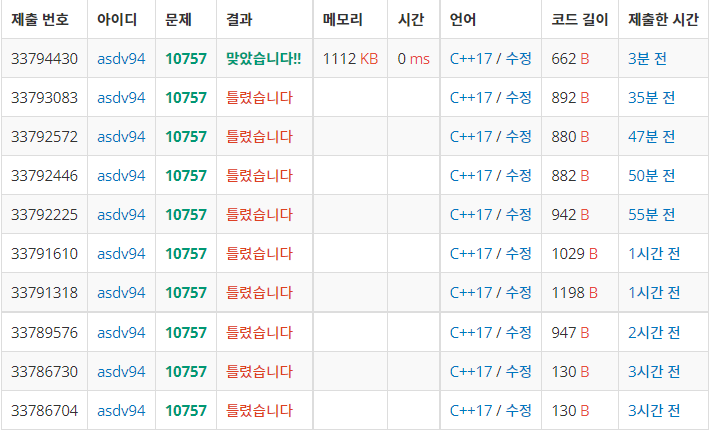Select the 880 B code length

click(570, 137)
